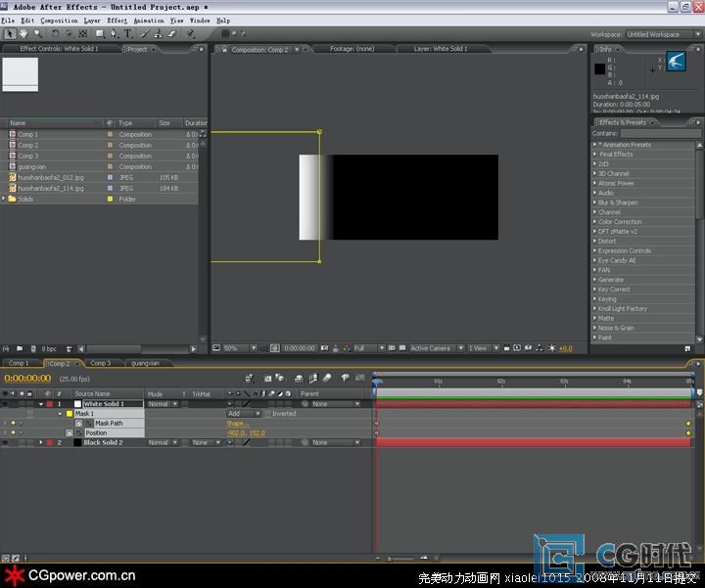Image resolution: width=705 pixels, height=588 pixels.
Task: Toggle motion blur icon in timeline header
Action: pos(327,379)
